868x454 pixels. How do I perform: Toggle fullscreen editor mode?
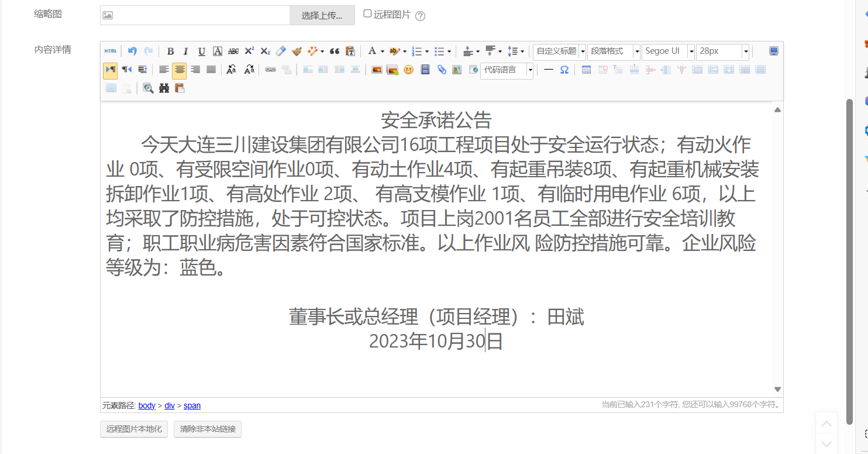coord(774,51)
